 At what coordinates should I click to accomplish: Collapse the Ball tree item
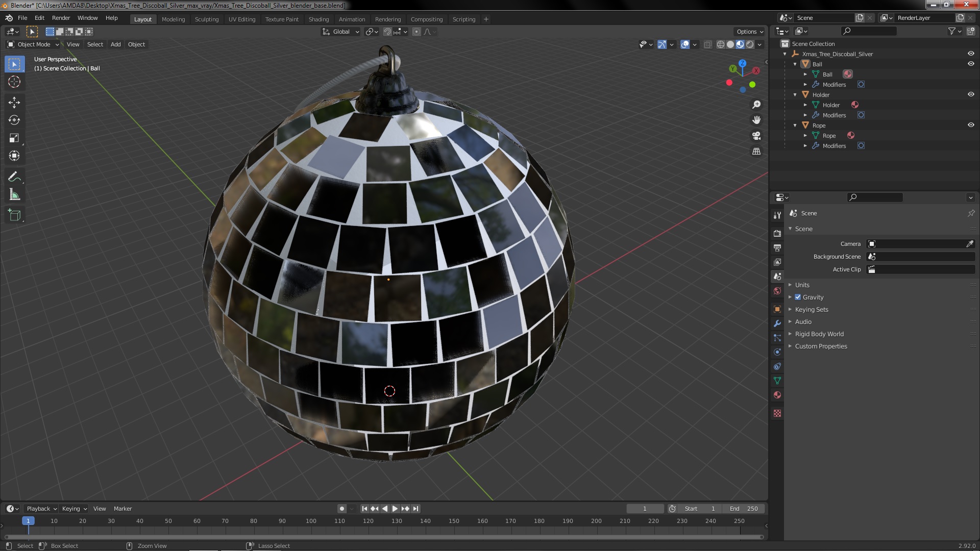pyautogui.click(x=795, y=64)
